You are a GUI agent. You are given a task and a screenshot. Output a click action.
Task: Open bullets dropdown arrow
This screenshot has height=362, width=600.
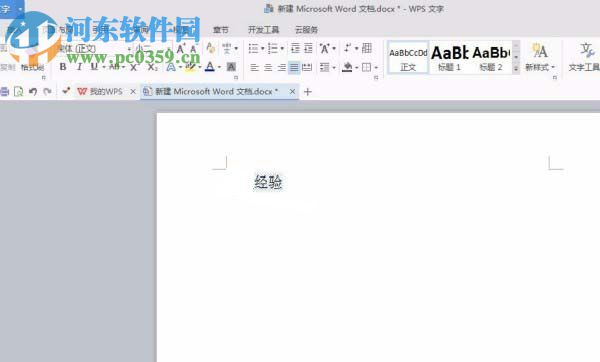[262, 49]
